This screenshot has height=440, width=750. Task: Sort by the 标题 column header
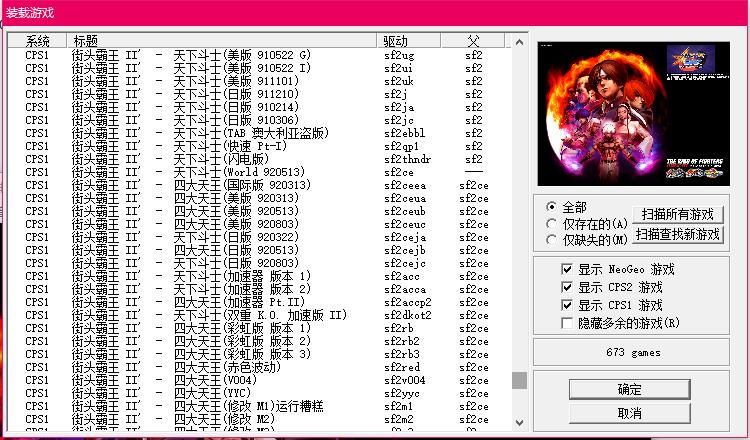coord(85,41)
